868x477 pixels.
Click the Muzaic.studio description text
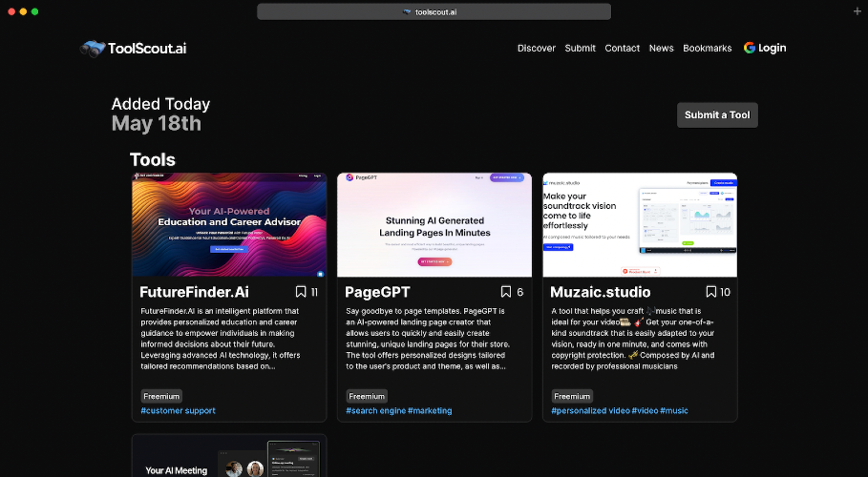pyautogui.click(x=633, y=339)
